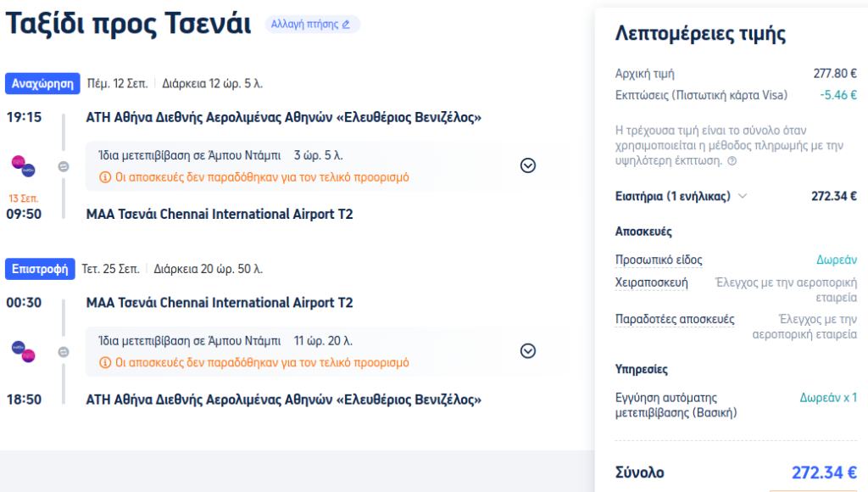Click the help icon after υψηλότερη έκπτωση

[732, 160]
